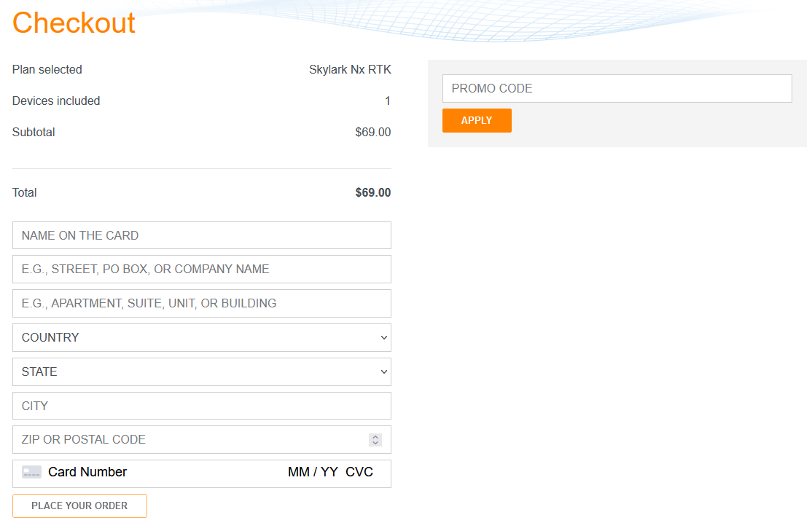Open the State dropdown
This screenshot has width=812, height=523.
[201, 371]
